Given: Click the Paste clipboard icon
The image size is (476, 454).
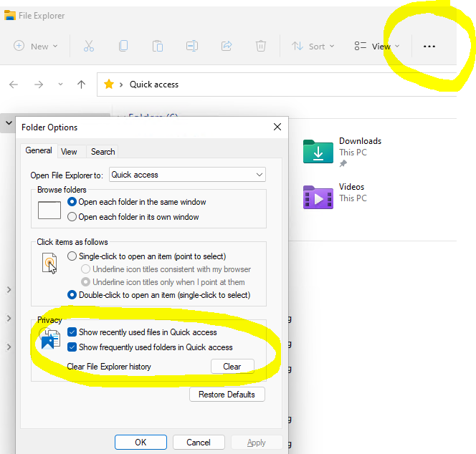Looking at the screenshot, I should pos(158,46).
